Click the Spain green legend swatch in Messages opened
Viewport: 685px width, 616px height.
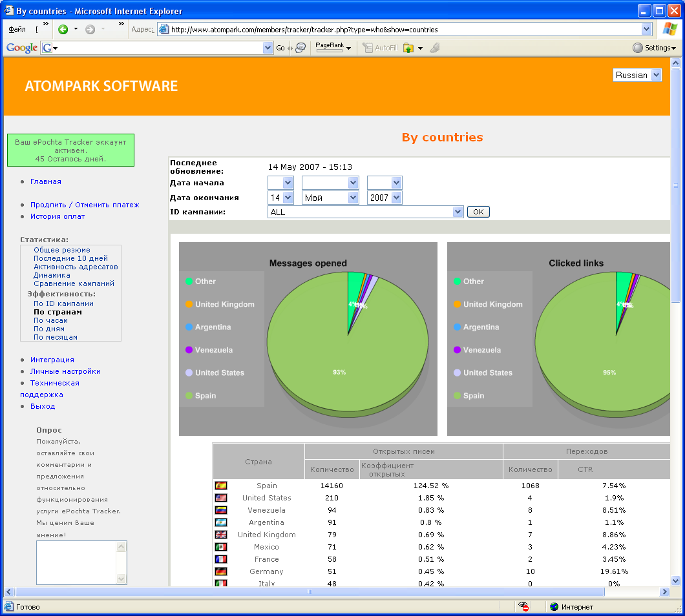click(x=189, y=395)
